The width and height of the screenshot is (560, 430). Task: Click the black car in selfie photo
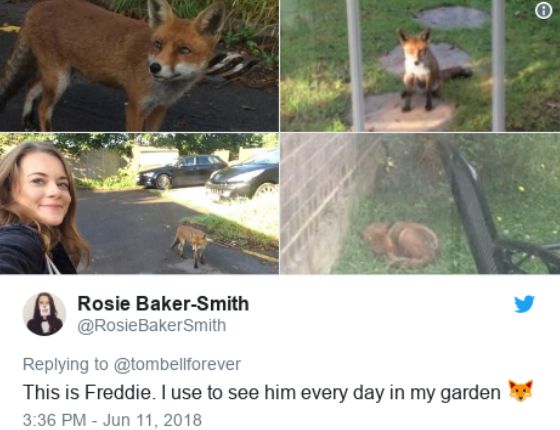(x=182, y=171)
